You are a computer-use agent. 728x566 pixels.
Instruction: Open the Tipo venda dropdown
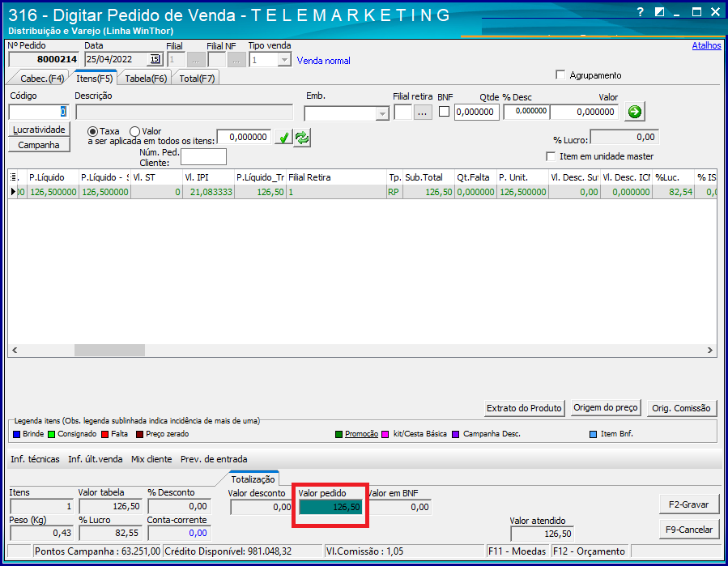284,60
